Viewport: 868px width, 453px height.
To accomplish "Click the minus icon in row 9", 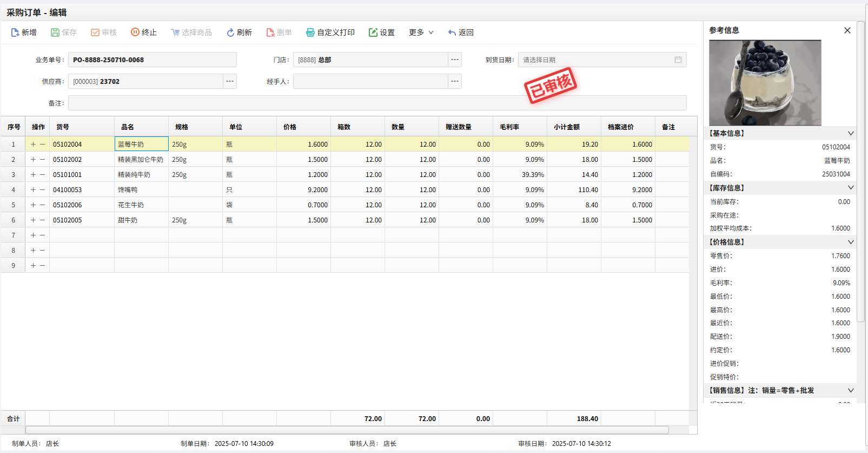I will point(42,266).
